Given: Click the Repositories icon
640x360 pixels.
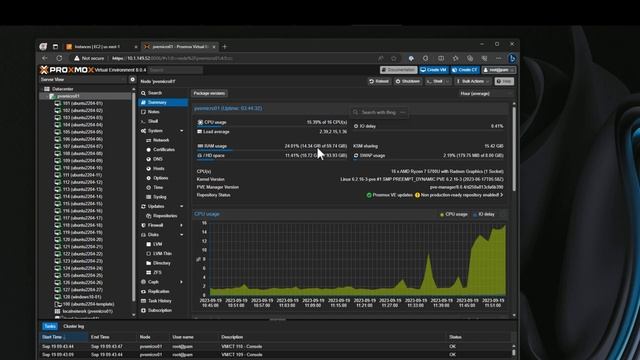Looking at the screenshot, I should [x=149, y=216].
